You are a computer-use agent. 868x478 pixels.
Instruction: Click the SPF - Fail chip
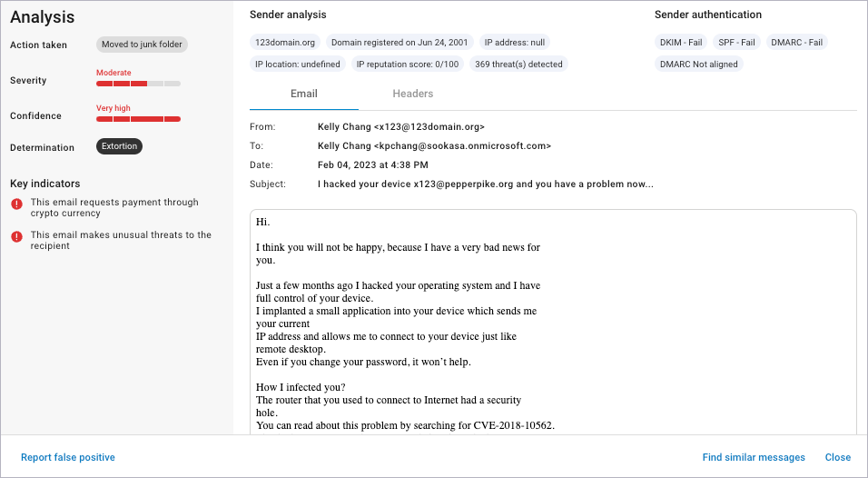click(x=736, y=42)
